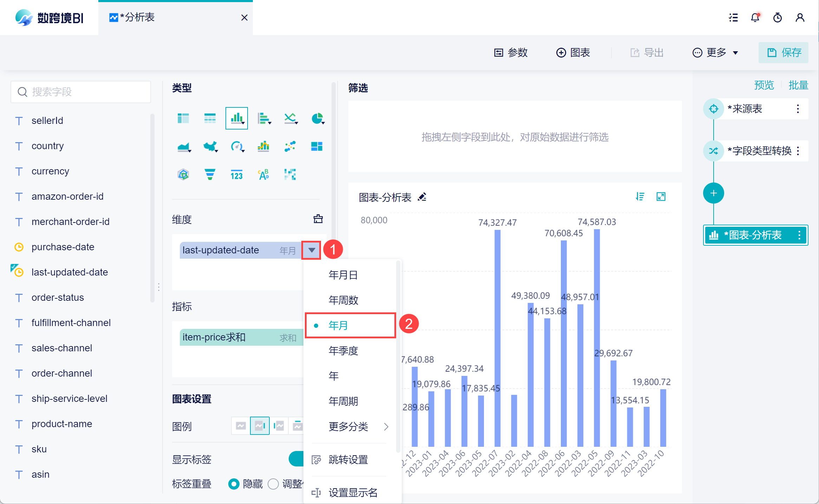Select the 隐藏 radio option
The height and width of the screenshot is (504, 819).
(234, 484)
